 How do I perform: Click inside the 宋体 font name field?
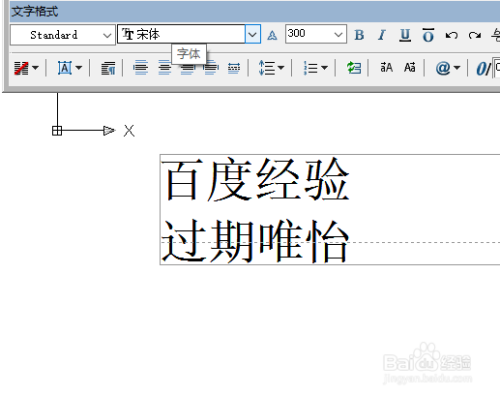(x=182, y=34)
